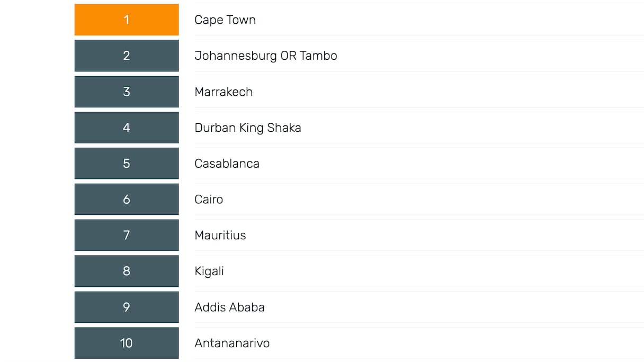Click the Cape Town entry
Screen dimensions: 644x362
click(225, 20)
